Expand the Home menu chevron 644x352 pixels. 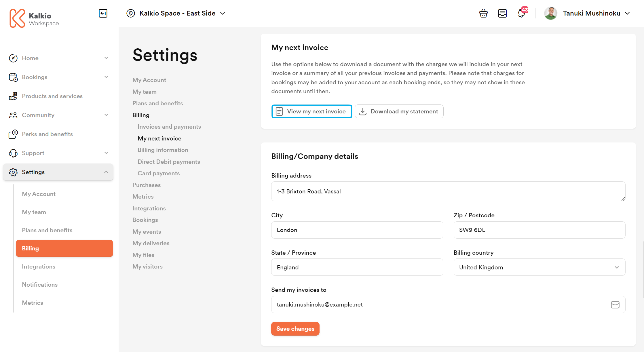106,58
